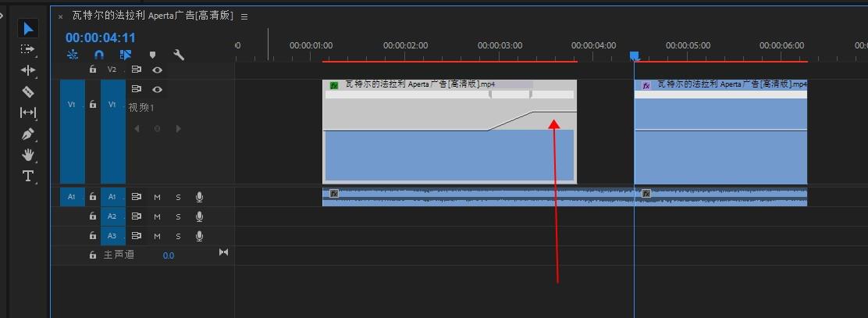868x318 pixels.
Task: Toggle timeline snapping magnet icon
Action: [99, 55]
